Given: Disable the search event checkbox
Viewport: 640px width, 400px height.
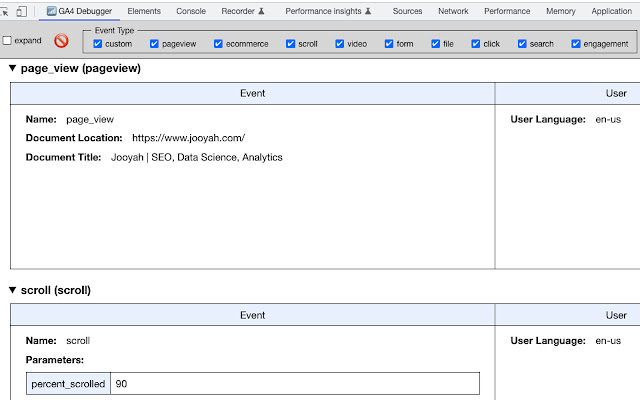Looking at the screenshot, I should [522, 44].
